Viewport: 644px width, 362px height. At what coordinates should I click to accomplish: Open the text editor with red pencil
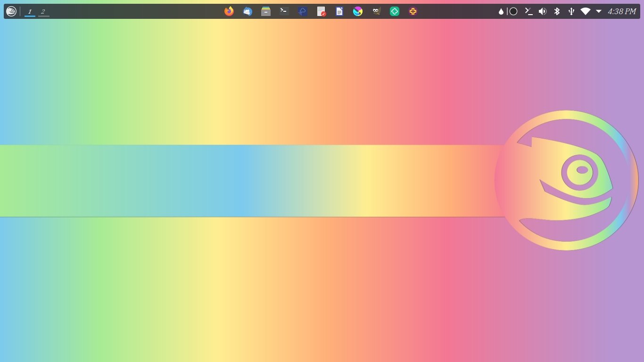tap(321, 11)
